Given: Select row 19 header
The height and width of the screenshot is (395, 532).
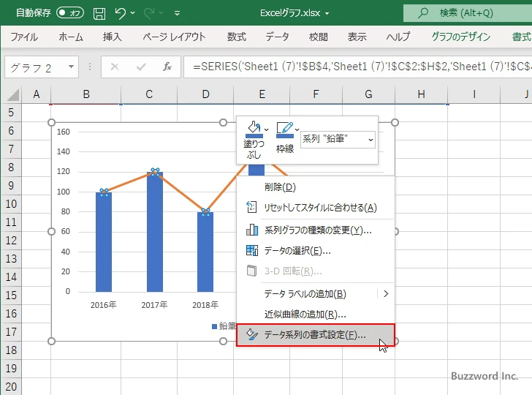Looking at the screenshot, I should click(x=11, y=368).
